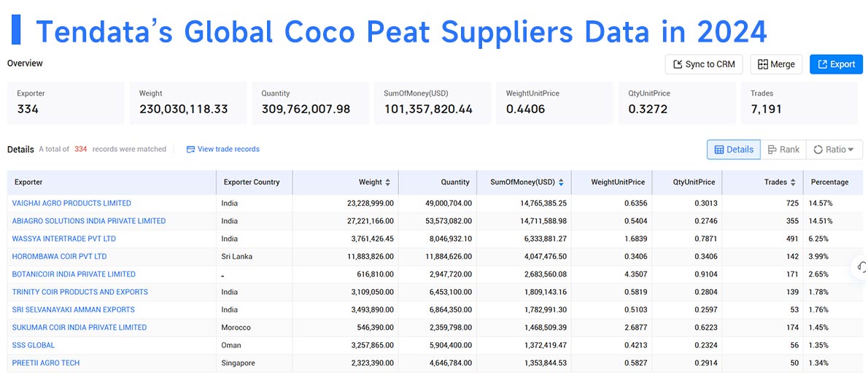
Task: Open WASSYA INTERTRADE PVT LTD exporter
Action: [x=63, y=239]
